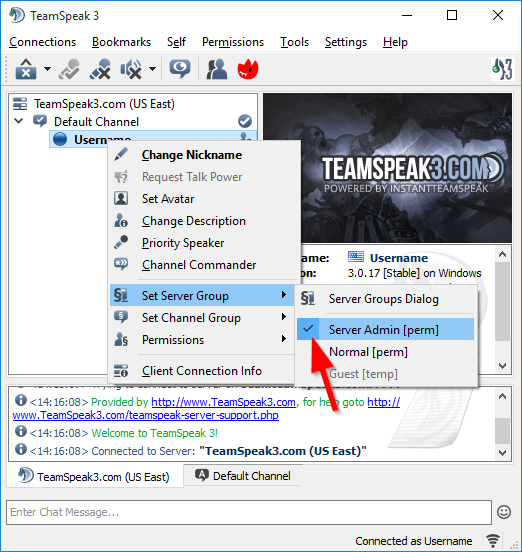
Task: Click the default channel checkmark badge icon
Action: [245, 121]
